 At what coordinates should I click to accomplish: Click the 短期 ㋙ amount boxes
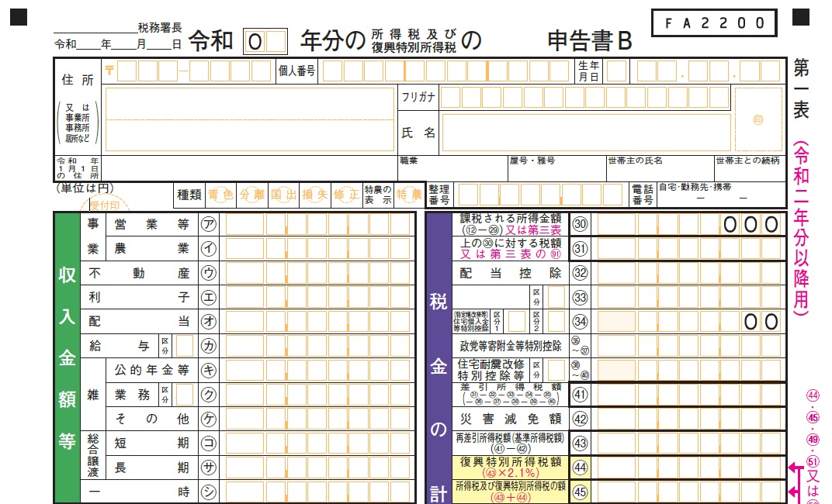[318, 444]
